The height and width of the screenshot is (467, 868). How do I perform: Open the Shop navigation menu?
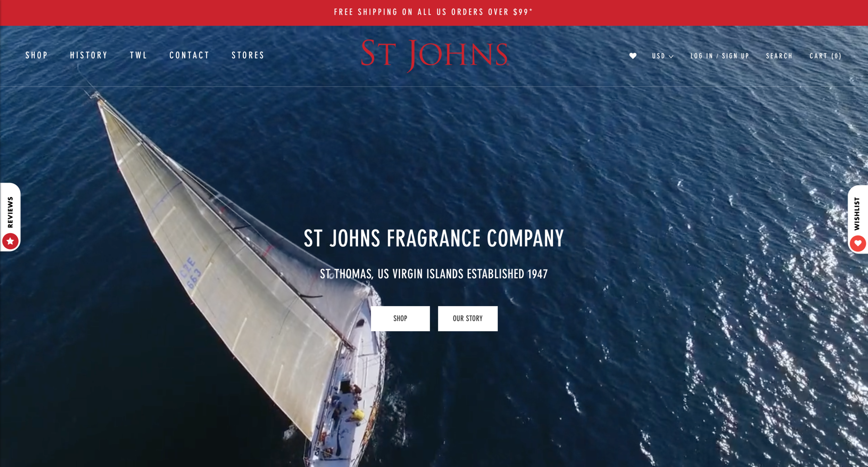click(36, 55)
